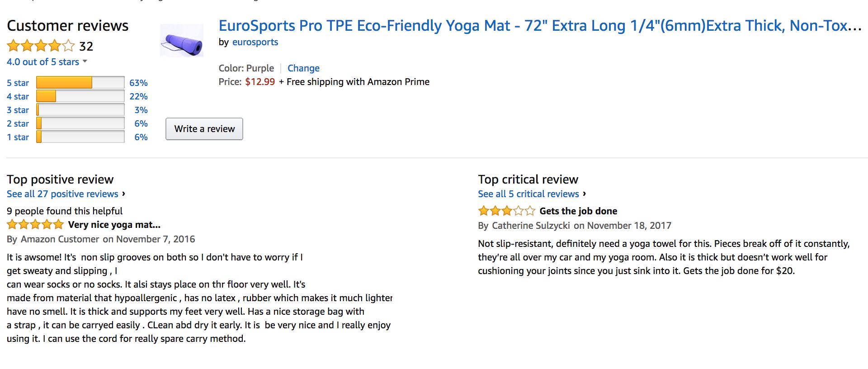Click the three-star rating on critical review
Screen dimensions: 868x369
[x=506, y=211]
